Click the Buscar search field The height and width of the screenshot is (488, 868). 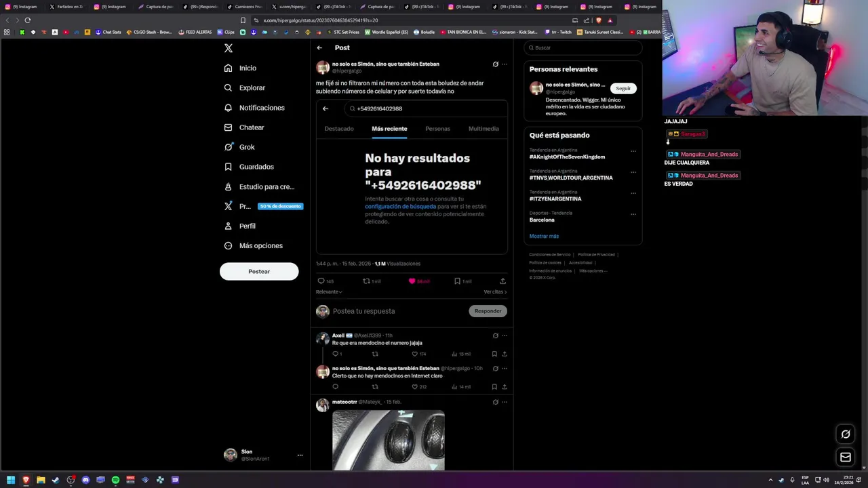[583, 47]
